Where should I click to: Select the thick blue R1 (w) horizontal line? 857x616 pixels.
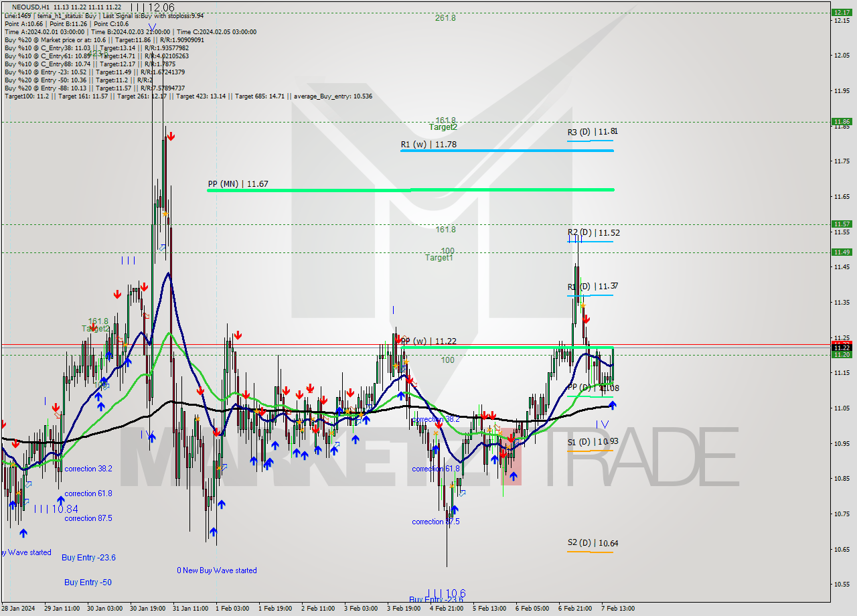tap(507, 151)
